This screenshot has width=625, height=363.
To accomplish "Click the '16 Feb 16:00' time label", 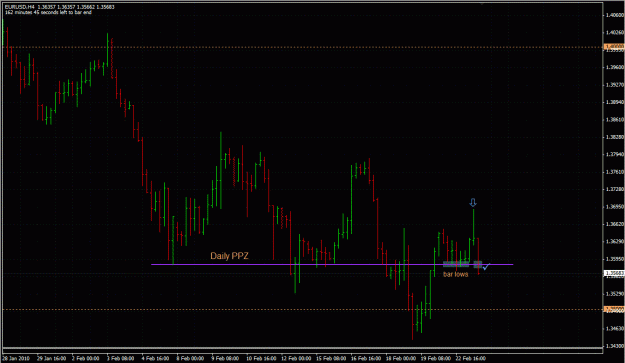I will pos(366,358).
